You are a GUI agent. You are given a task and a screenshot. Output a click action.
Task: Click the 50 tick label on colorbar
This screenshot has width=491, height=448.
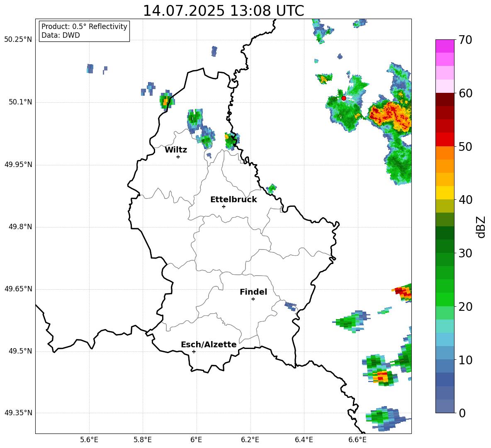click(465, 146)
